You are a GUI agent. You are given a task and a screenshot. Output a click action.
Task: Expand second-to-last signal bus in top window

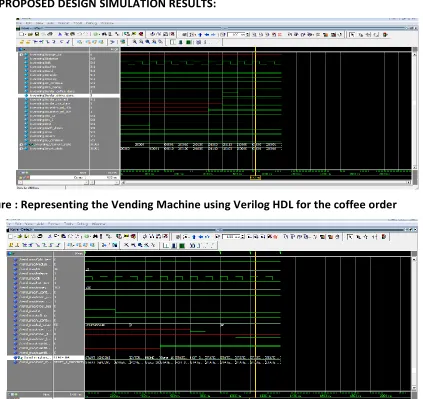[22, 144]
